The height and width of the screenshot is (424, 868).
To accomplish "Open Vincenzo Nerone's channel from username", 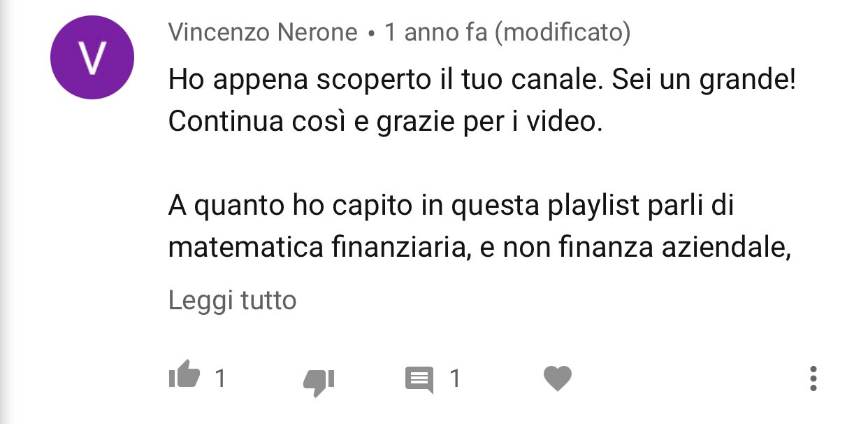I will point(263,32).
